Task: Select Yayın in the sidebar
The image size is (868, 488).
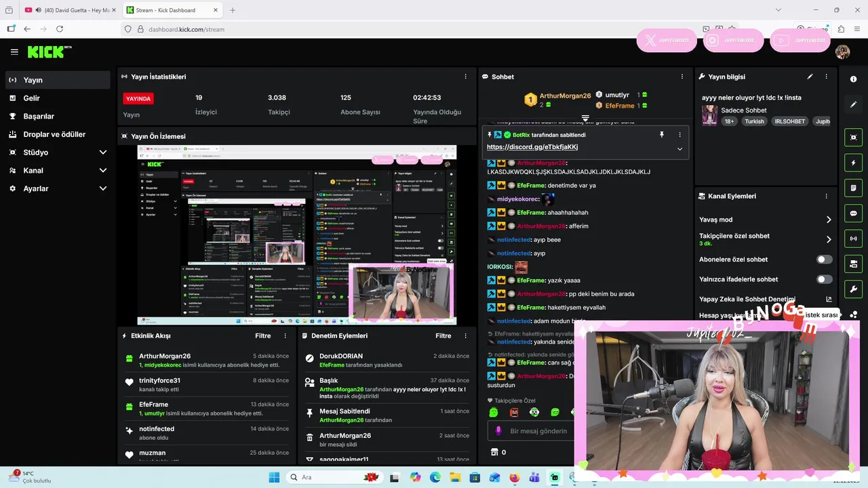Action: [58, 80]
